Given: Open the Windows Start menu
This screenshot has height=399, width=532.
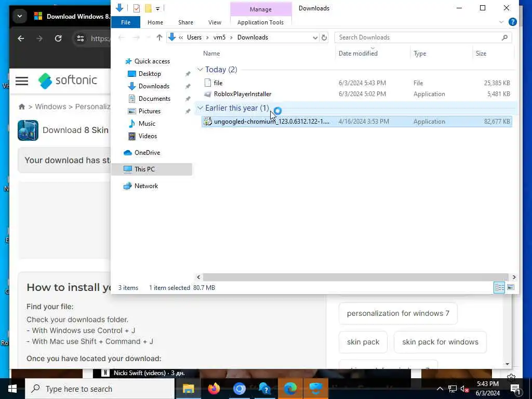Looking at the screenshot, I should [x=12, y=389].
